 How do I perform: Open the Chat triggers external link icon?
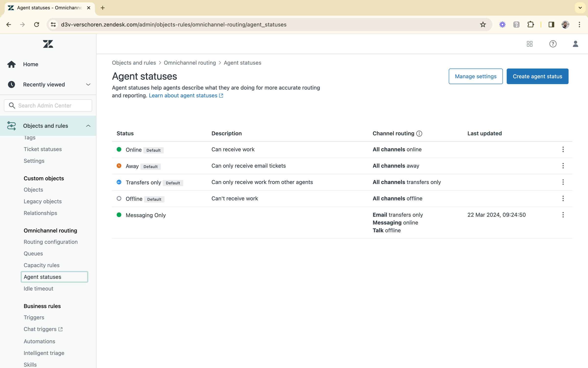coord(60,329)
